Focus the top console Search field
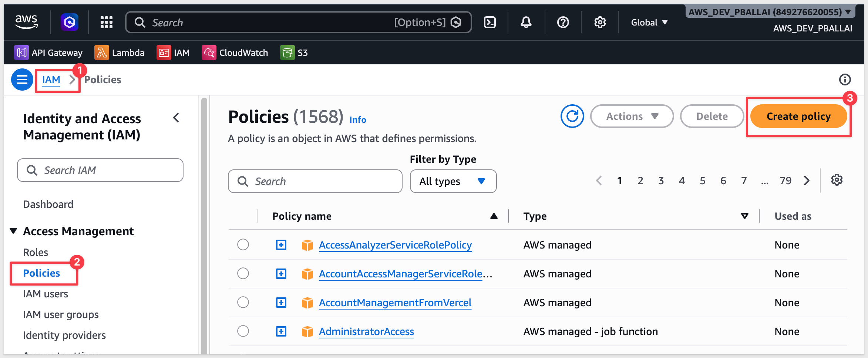 298,22
